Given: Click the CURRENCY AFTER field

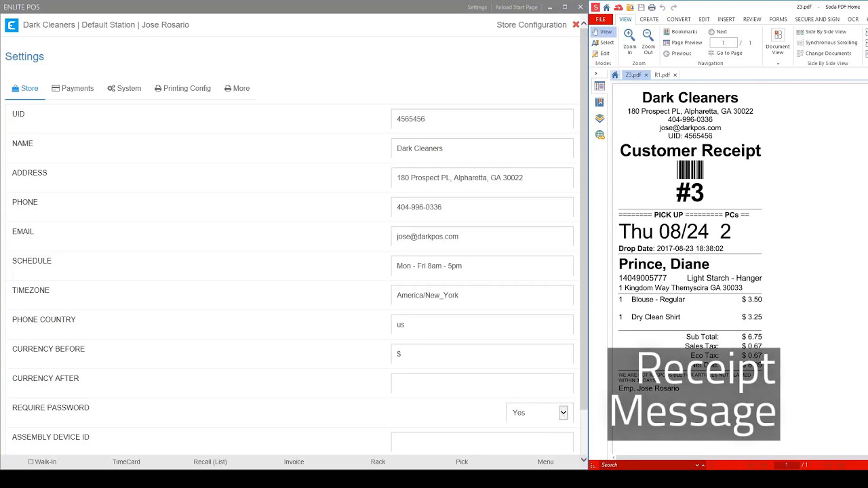Looking at the screenshot, I should click(x=482, y=383).
